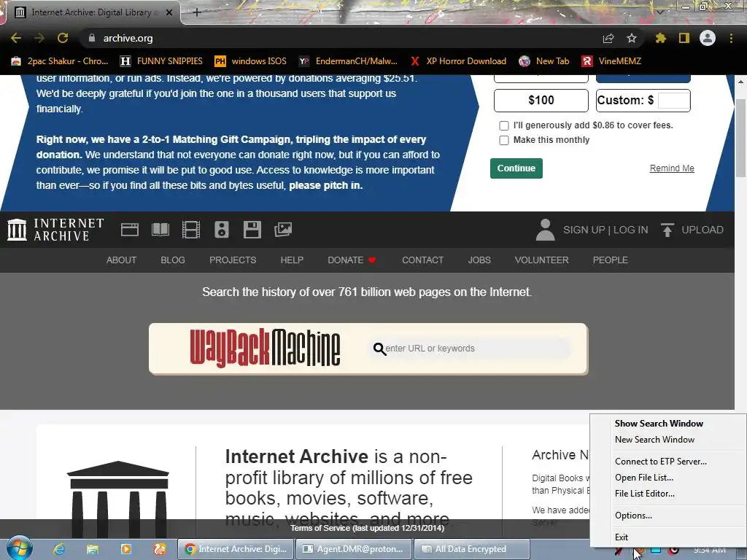Open the Chrome three-dot menu

[x=731, y=38]
